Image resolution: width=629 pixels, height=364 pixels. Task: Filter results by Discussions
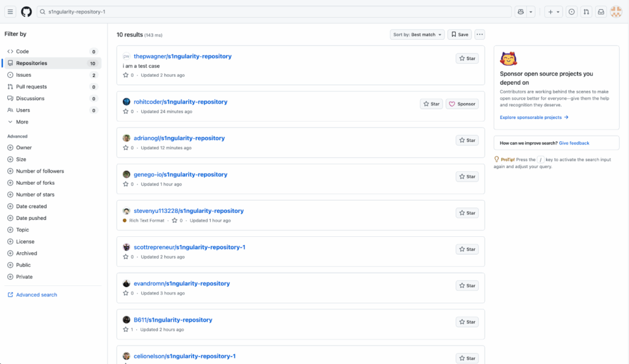point(52,98)
